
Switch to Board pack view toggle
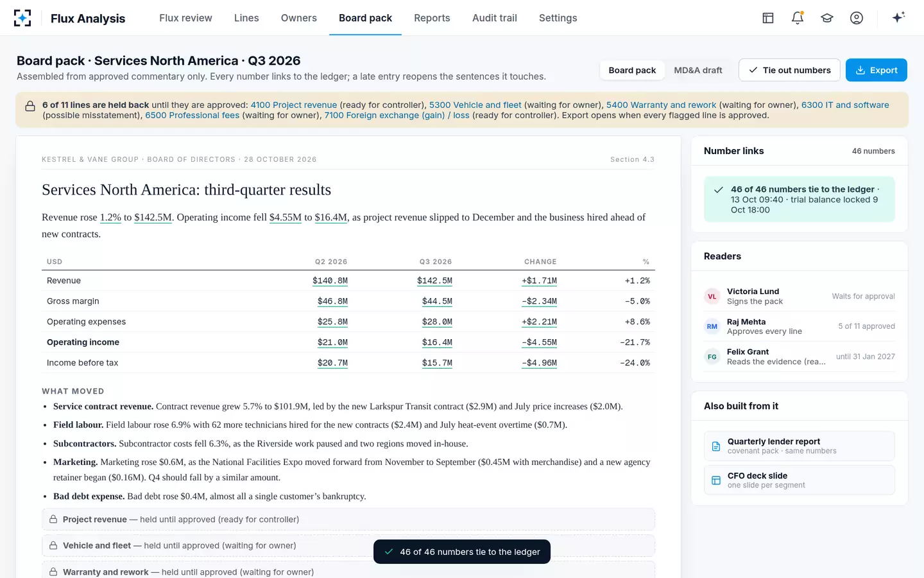[x=632, y=70]
